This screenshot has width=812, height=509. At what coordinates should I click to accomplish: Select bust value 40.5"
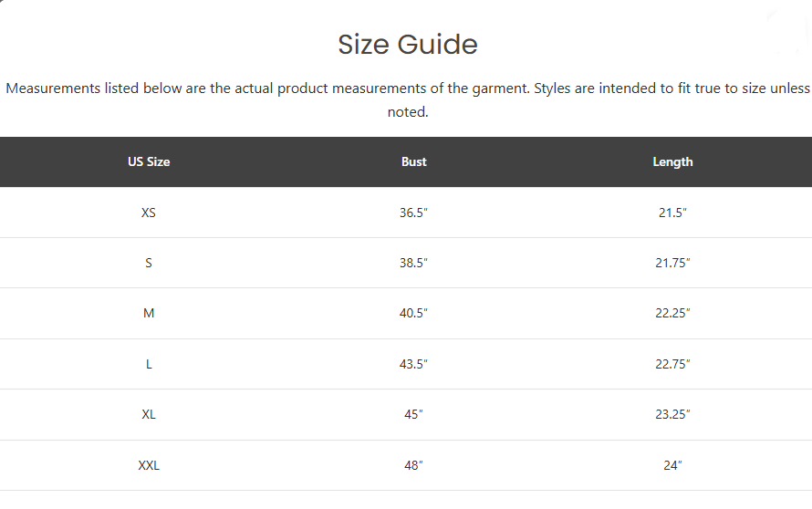[x=414, y=313]
